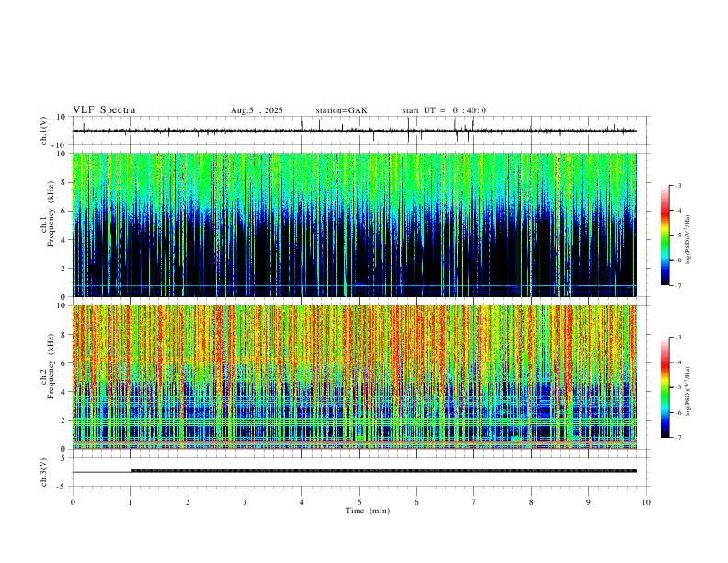This screenshot has height=563, width=728.
Task: Click time axis tick label '5'
Action: click(x=359, y=502)
